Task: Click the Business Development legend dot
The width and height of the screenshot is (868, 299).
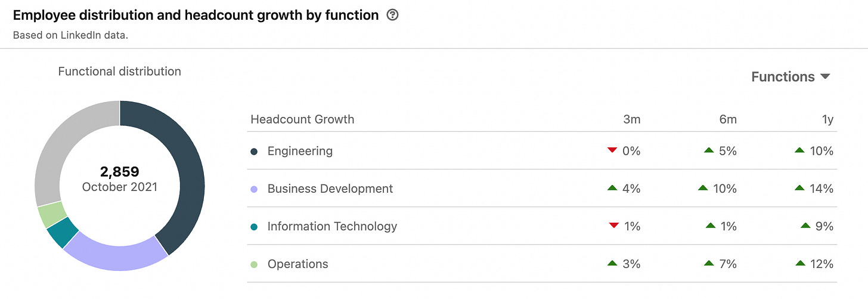Action: (x=255, y=189)
